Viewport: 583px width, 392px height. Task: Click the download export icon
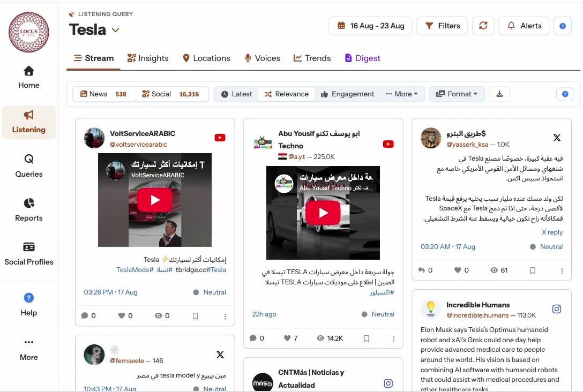(499, 94)
